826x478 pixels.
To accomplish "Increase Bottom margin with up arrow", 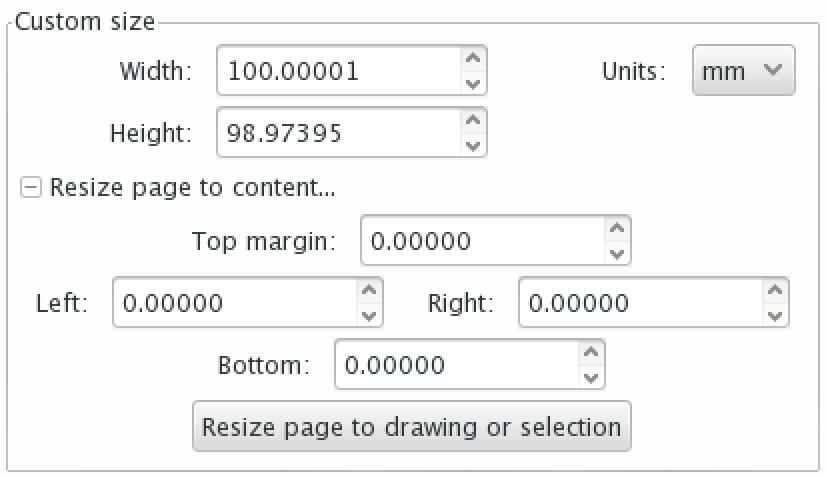I will click(x=592, y=352).
